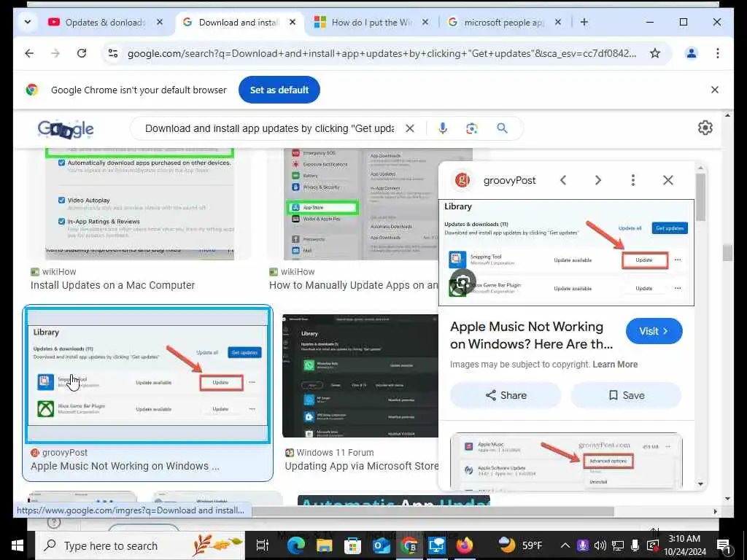Go to next image in preview panel
The height and width of the screenshot is (560, 747).
[x=598, y=180]
